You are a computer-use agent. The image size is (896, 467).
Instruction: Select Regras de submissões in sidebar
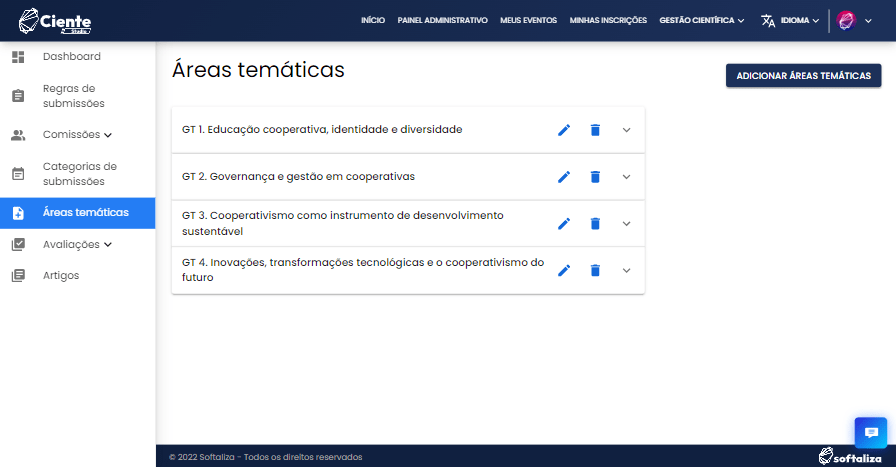78,96
